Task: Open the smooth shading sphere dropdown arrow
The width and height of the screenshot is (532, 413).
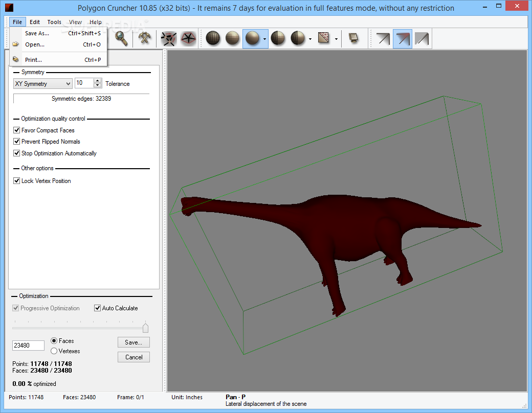Action: [x=264, y=39]
